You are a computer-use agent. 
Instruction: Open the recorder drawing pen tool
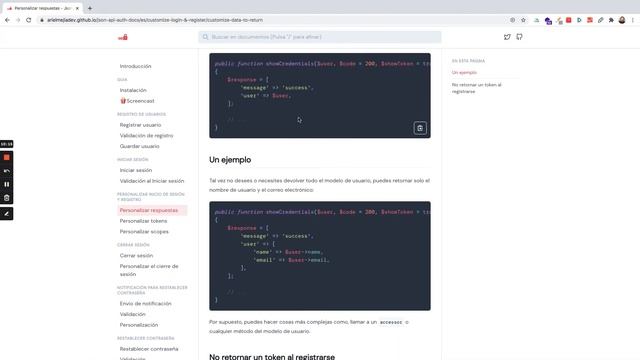pyautogui.click(x=7, y=213)
